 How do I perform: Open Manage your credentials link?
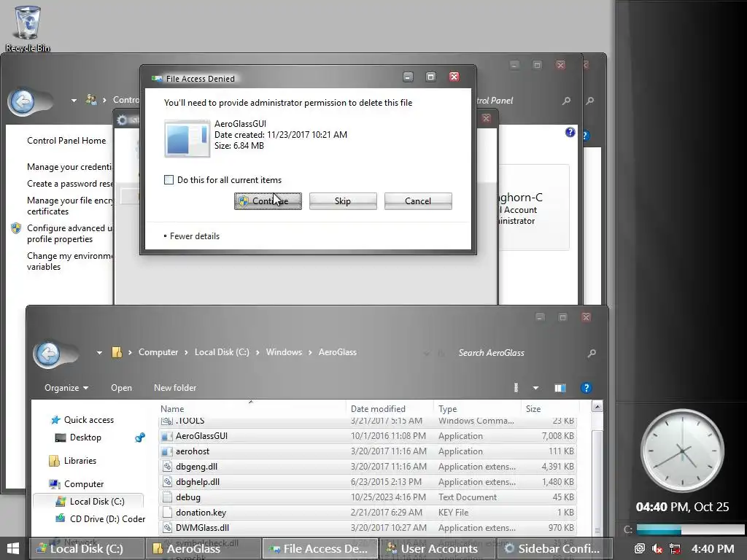(69, 167)
